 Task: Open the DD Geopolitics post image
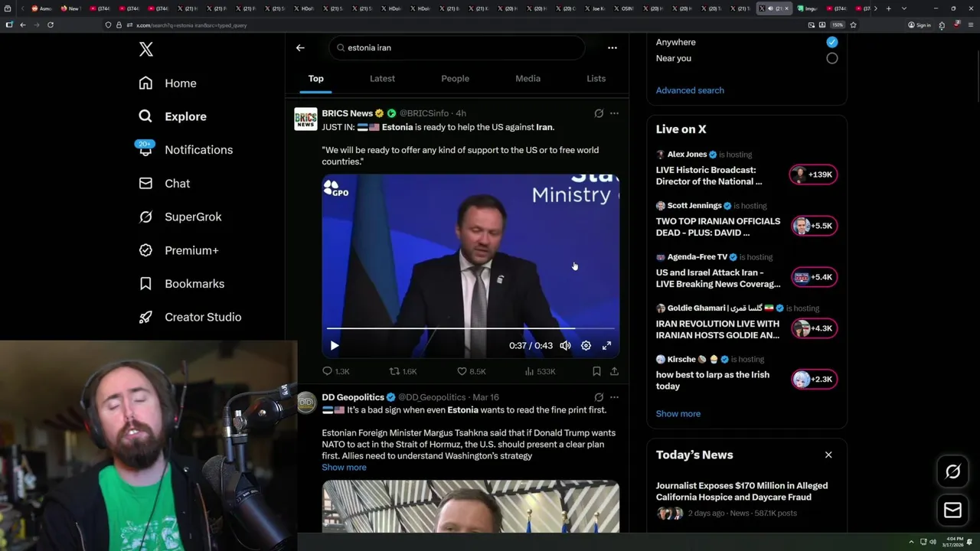click(471, 507)
